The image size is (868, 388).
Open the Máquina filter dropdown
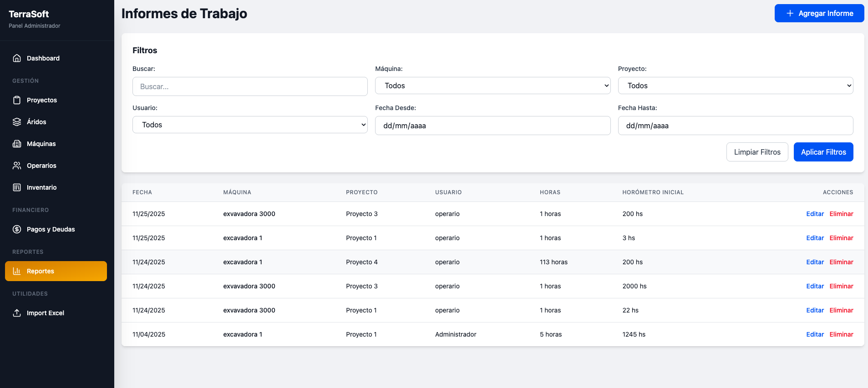[492, 86]
